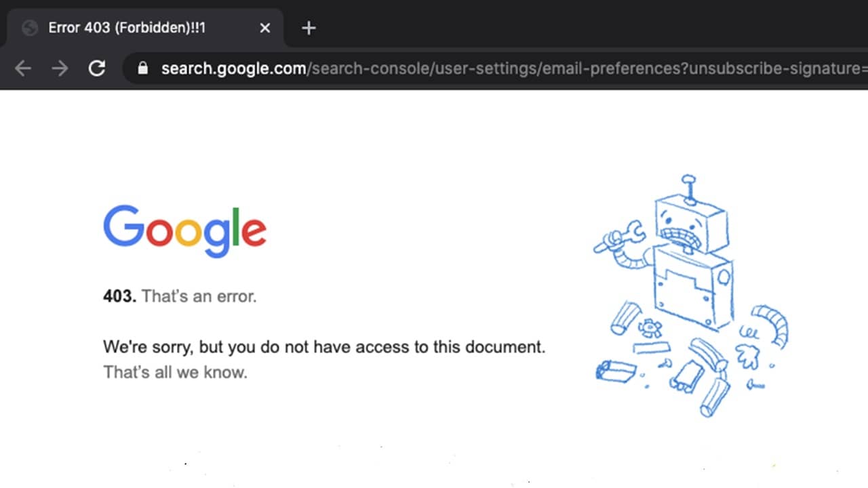
Task: Click the access denied message text
Action: point(324,347)
